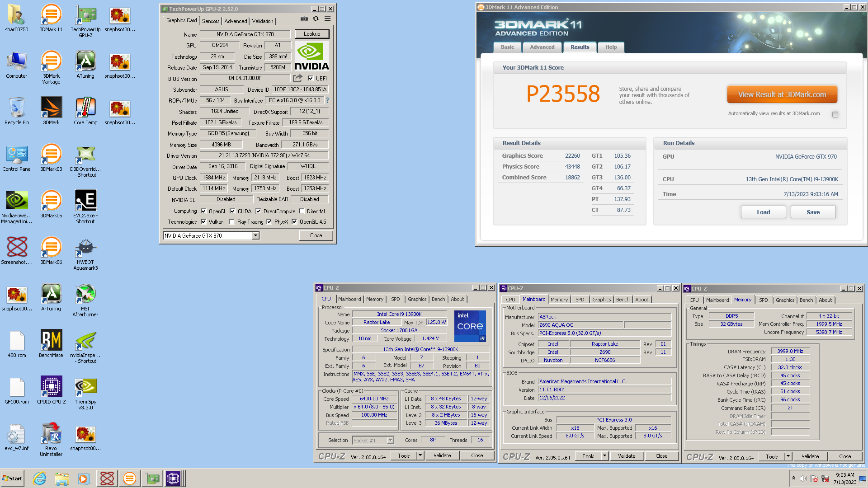Open Help tab in 3DMark 11
This screenshot has width=868, height=488.
point(611,47)
